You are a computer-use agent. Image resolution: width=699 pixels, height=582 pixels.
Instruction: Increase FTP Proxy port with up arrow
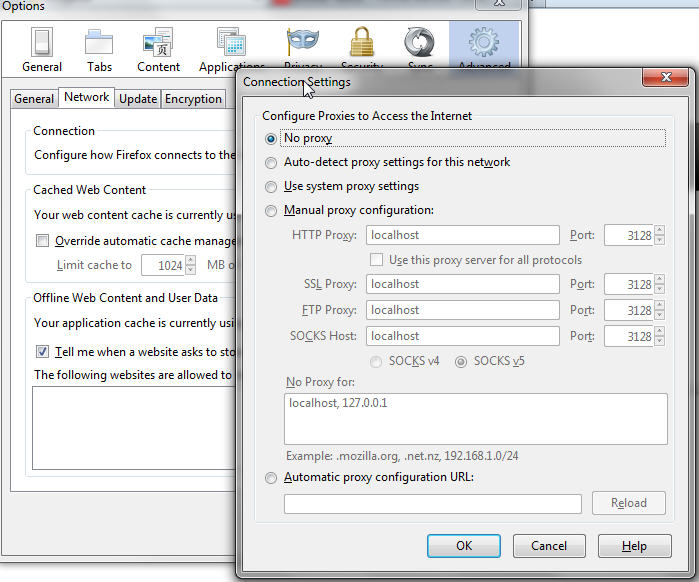660,305
